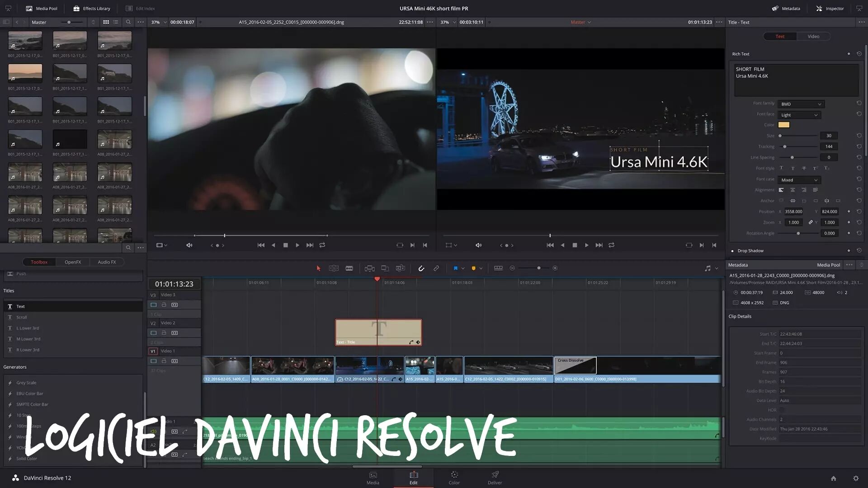Select the Edit page tab
The height and width of the screenshot is (488, 868).
pyautogui.click(x=414, y=478)
